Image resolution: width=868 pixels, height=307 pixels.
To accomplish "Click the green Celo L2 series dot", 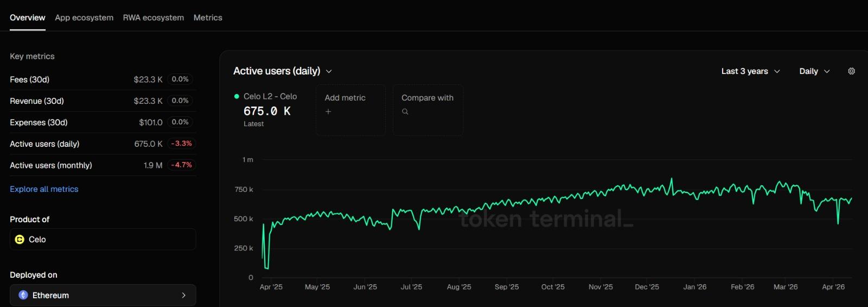I will (237, 96).
